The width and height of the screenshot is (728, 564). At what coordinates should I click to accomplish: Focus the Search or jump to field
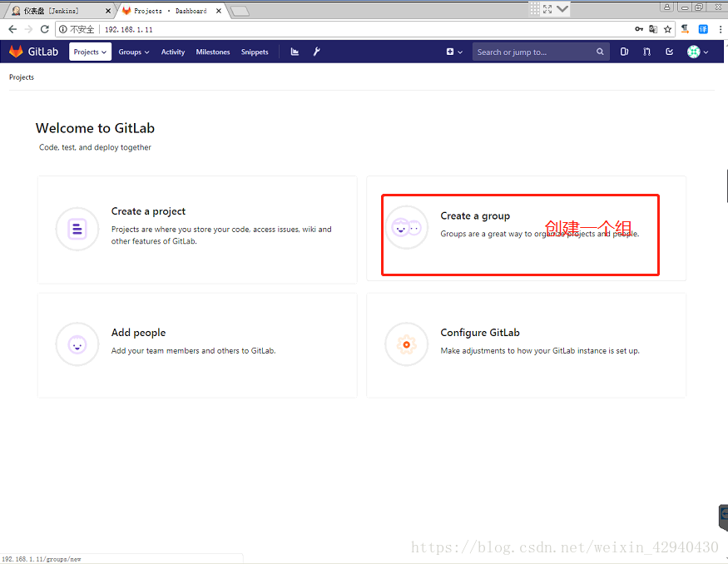pos(541,52)
